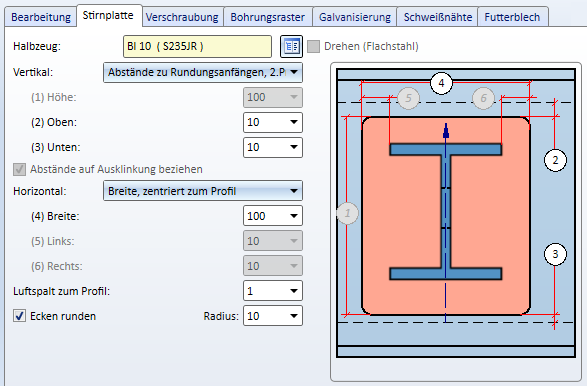This screenshot has height=386, width=587.
Task: Open the Futterblech tab
Action: [x=512, y=17]
